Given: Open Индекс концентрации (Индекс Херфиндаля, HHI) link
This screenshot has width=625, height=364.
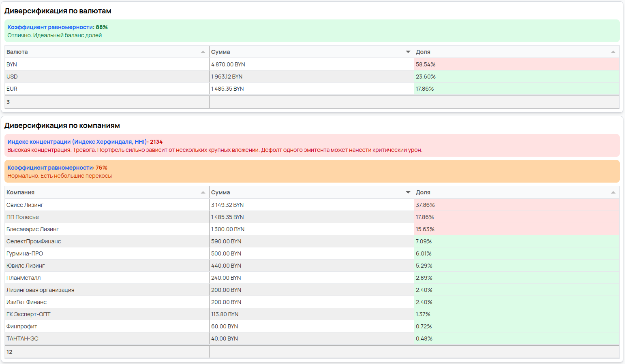Looking at the screenshot, I should [x=77, y=142].
